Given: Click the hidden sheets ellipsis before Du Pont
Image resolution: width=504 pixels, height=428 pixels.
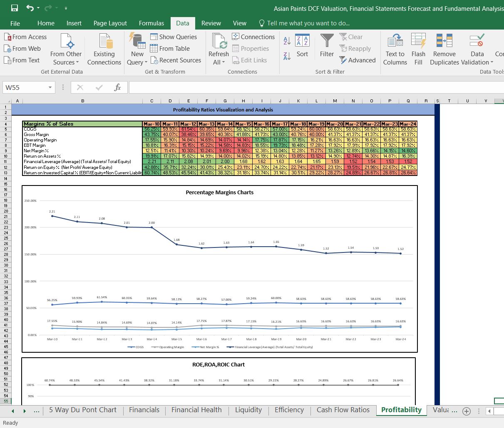Looking at the screenshot, I should pos(36,411).
